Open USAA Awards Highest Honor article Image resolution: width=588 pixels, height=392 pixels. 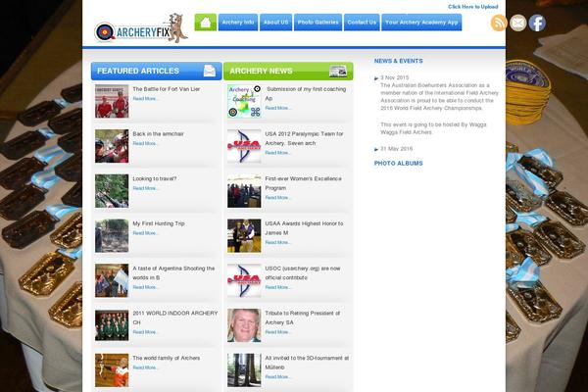[304, 228]
